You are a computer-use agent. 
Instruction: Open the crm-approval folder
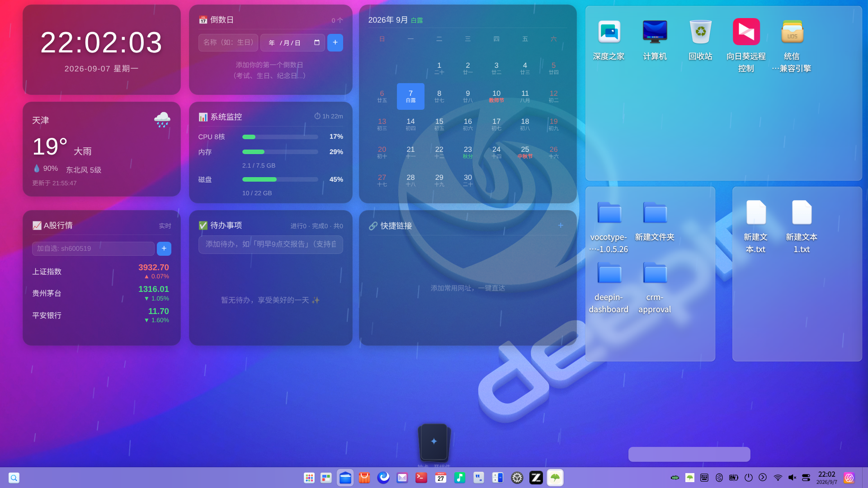(655, 288)
